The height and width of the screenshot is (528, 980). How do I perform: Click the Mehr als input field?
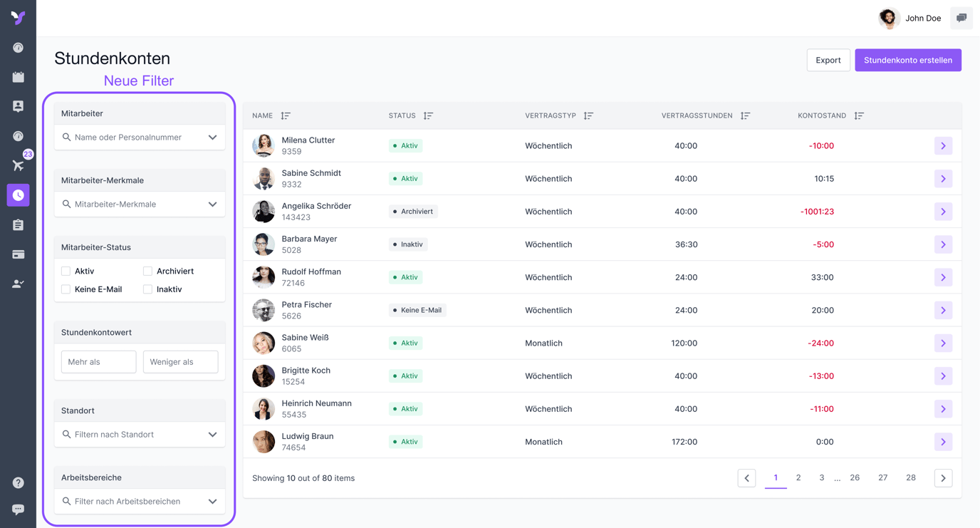(98, 362)
